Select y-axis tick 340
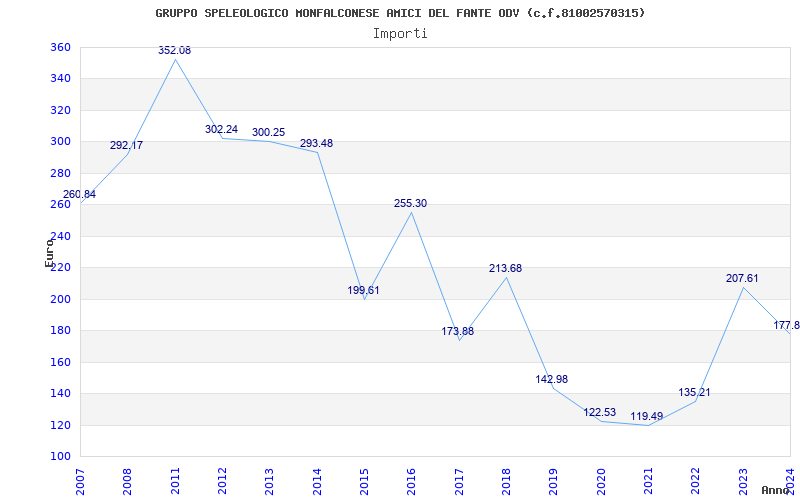The width and height of the screenshot is (800, 500). [x=60, y=79]
